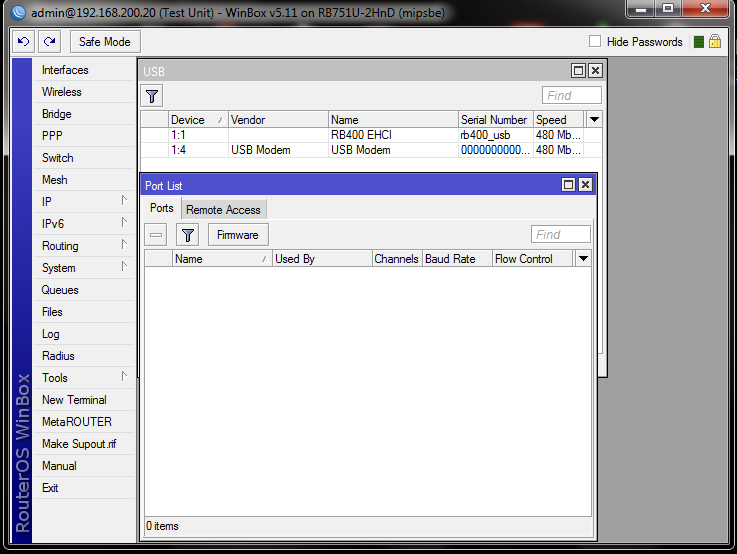Close the USB window

[x=595, y=70]
